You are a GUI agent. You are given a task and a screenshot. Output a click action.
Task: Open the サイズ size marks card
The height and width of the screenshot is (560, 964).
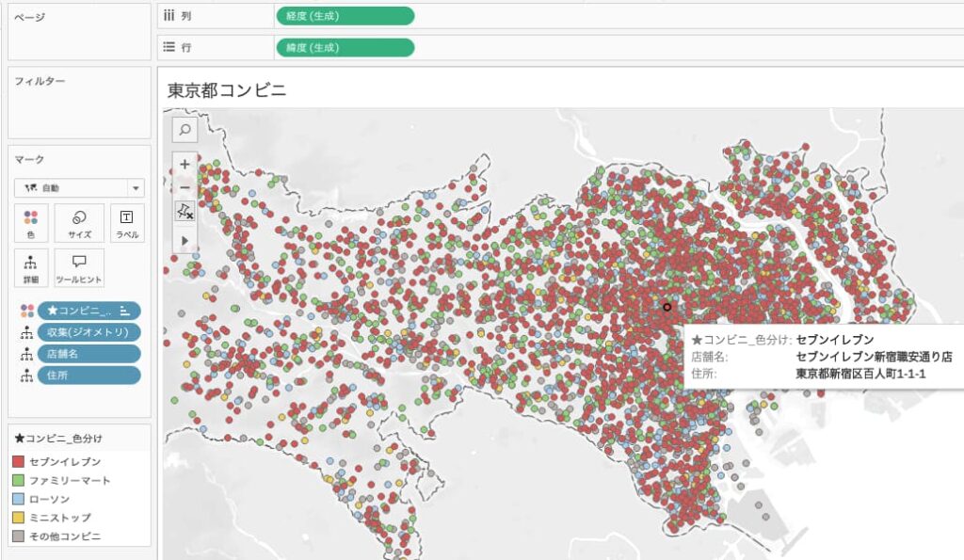(79, 222)
